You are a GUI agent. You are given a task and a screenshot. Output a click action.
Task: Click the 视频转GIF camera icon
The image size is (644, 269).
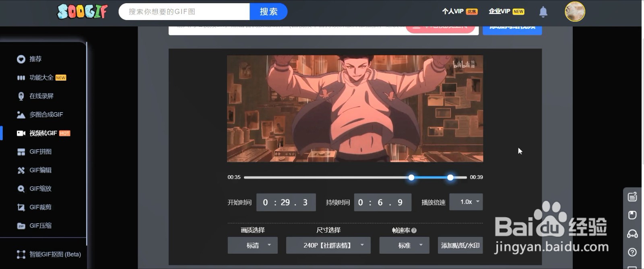tap(21, 133)
